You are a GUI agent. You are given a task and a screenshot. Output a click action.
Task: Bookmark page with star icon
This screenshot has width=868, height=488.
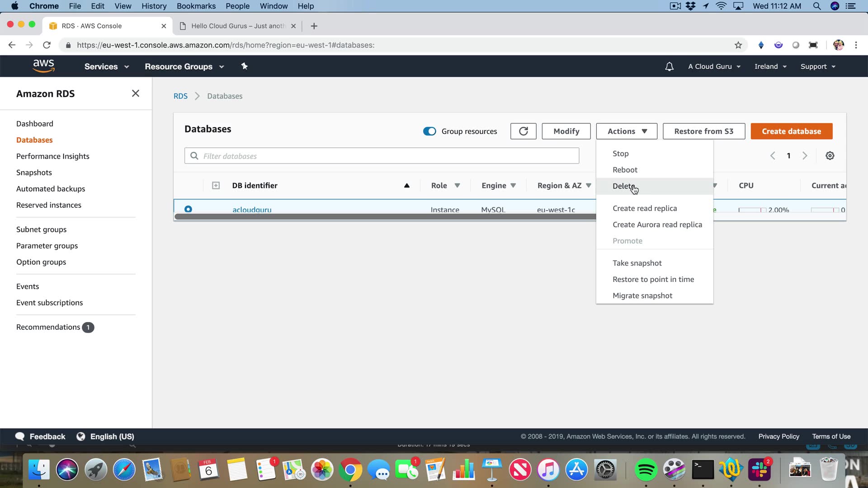(x=738, y=45)
